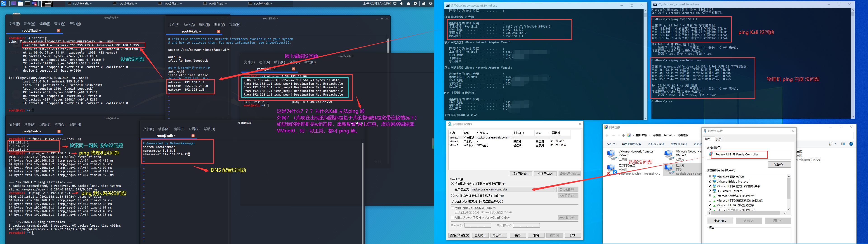Enable Microsoft 网络适配器多路传送器协议 checkbox
The width and height of the screenshot is (868, 244).
pyautogui.click(x=710, y=200)
